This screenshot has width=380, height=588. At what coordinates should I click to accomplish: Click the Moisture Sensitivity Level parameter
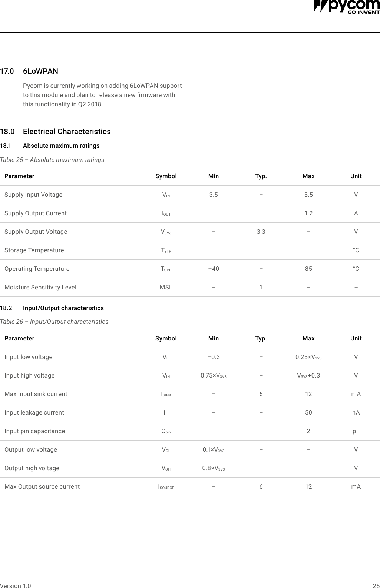(x=40, y=287)
